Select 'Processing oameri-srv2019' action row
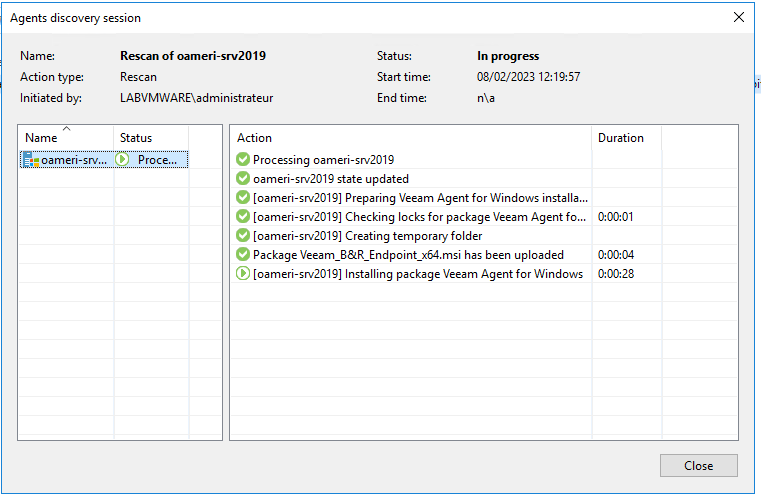The height and width of the screenshot is (497, 761). pos(484,159)
